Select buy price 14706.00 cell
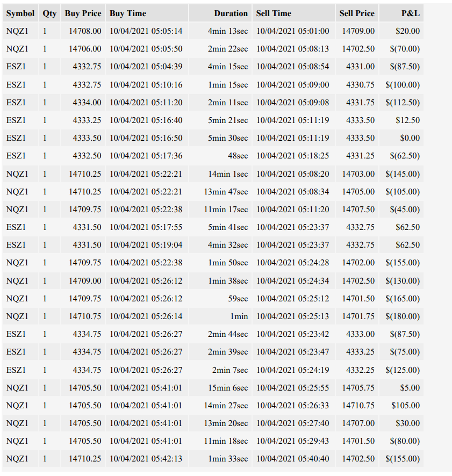The width and height of the screenshot is (452, 476). [83, 49]
